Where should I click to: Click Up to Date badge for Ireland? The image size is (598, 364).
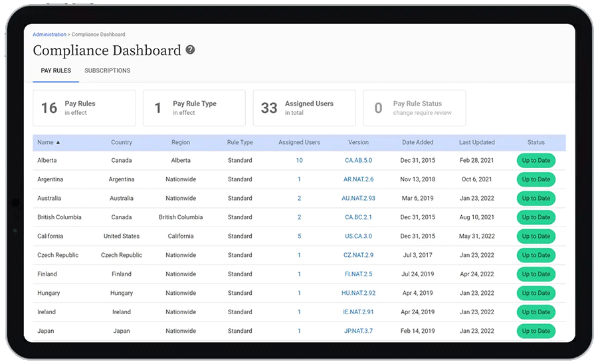click(536, 312)
